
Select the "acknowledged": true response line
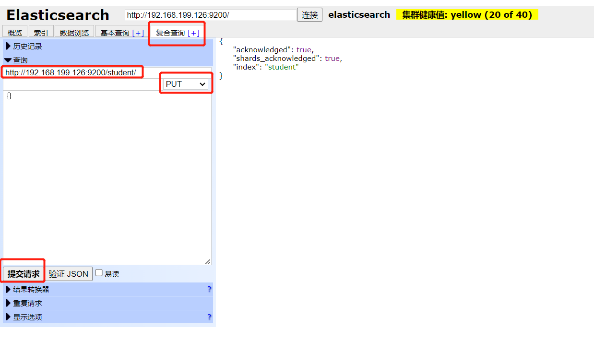point(273,50)
